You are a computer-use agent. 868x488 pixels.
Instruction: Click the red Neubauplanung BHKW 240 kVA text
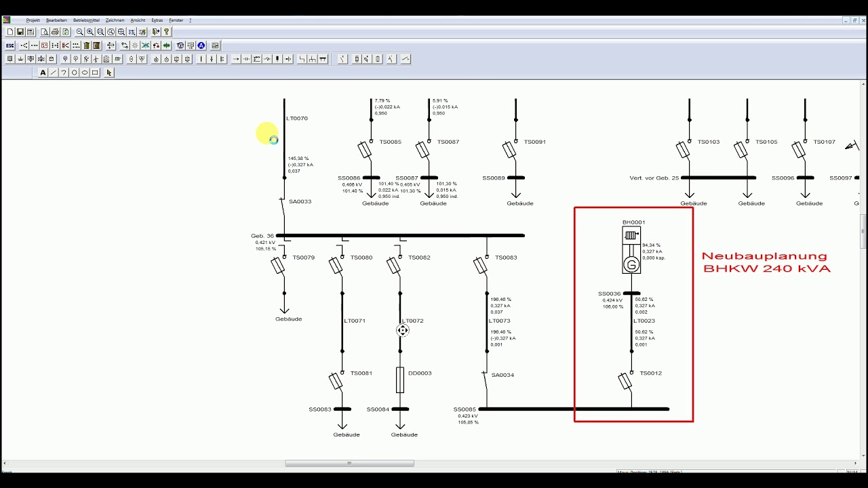coord(766,262)
